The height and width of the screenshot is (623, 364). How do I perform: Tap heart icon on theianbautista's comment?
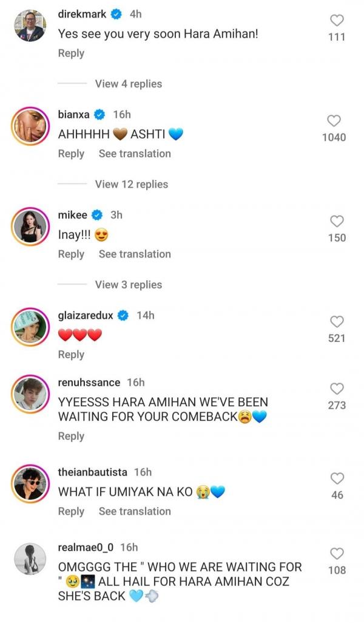point(337,478)
